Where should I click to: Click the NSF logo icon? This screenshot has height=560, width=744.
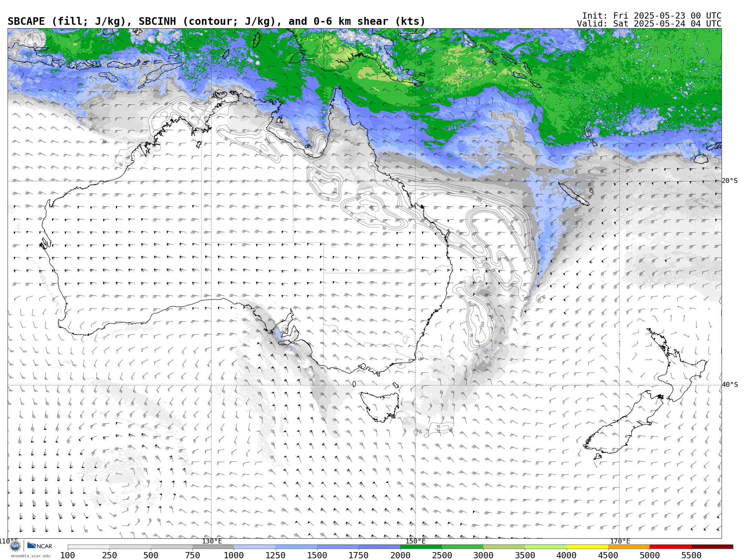15,546
